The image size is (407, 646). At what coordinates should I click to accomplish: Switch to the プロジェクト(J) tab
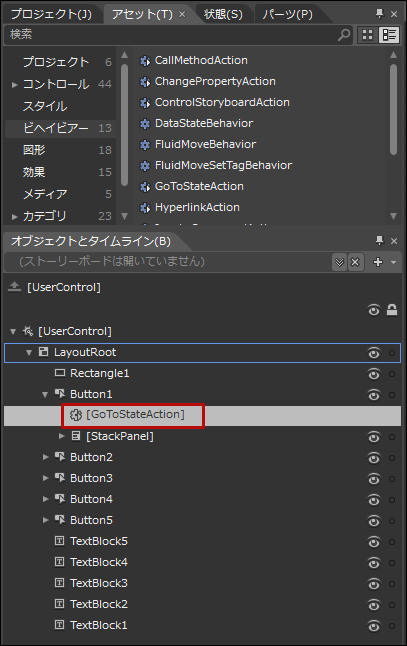pyautogui.click(x=51, y=14)
